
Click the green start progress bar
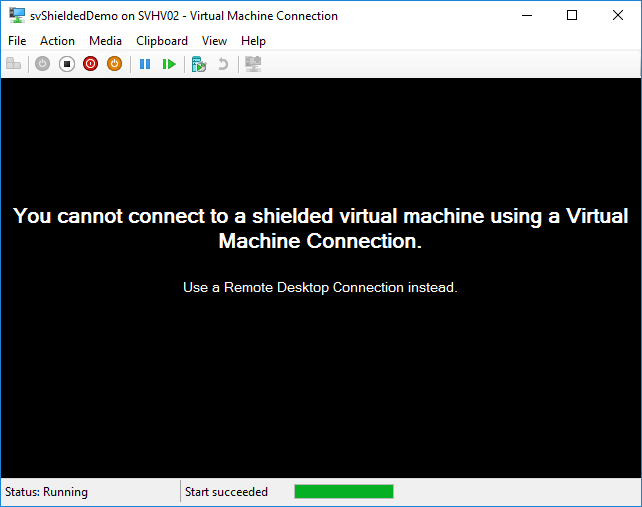(344, 491)
